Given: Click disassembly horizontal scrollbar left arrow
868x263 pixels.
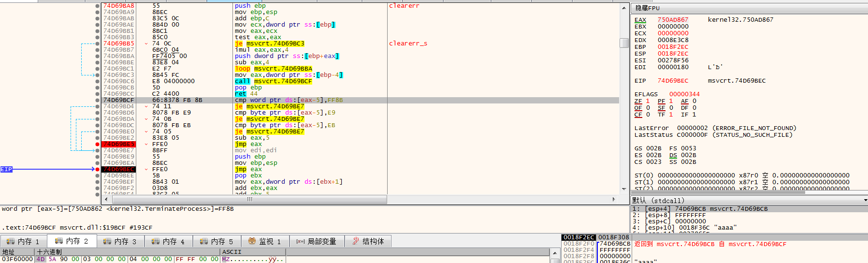Looking at the screenshot, I should tap(107, 199).
